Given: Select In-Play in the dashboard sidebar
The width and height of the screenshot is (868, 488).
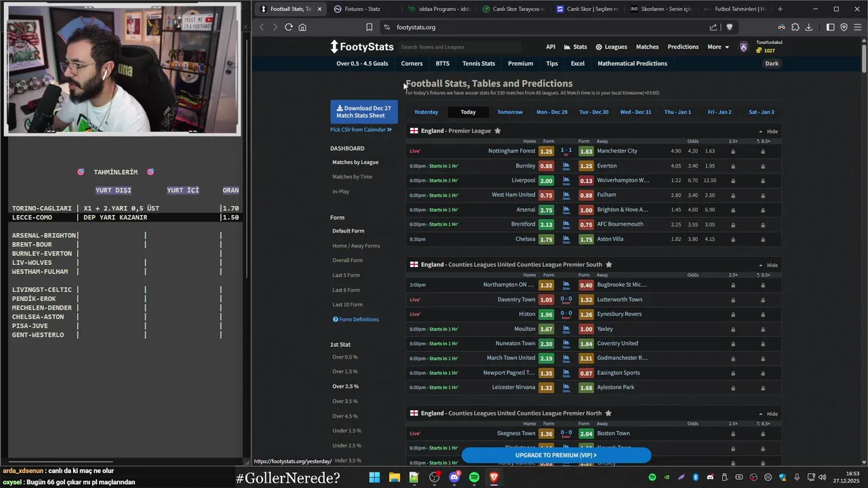Looking at the screenshot, I should pyautogui.click(x=340, y=191).
